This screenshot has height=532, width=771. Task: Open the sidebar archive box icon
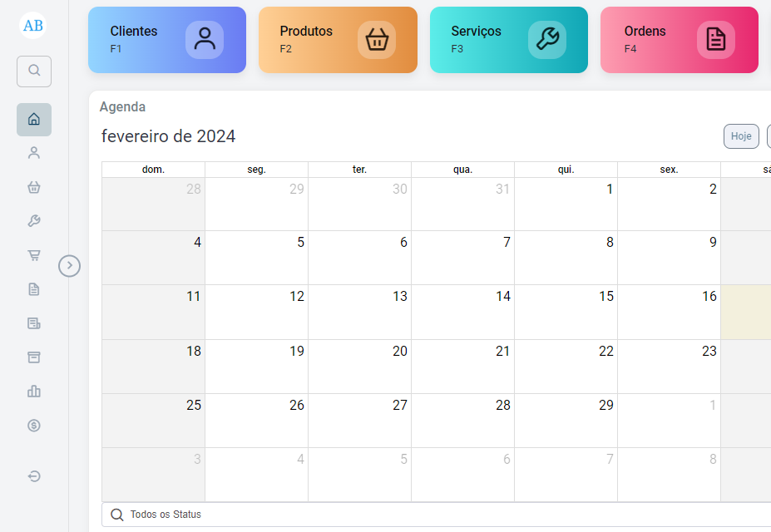pos(34,357)
